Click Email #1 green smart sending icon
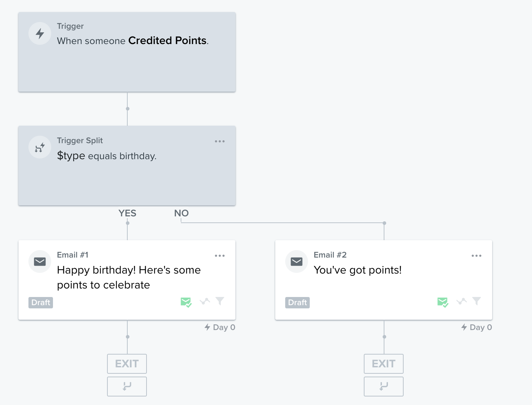Image resolution: width=532 pixels, height=405 pixels. pos(186,302)
